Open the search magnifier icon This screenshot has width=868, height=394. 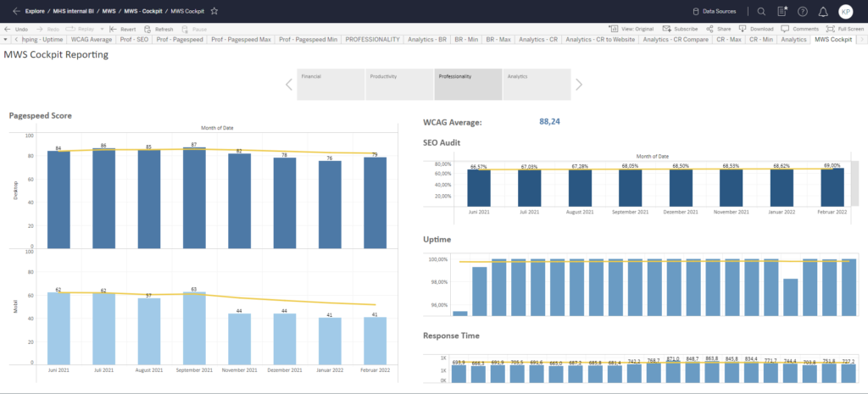[x=760, y=11]
